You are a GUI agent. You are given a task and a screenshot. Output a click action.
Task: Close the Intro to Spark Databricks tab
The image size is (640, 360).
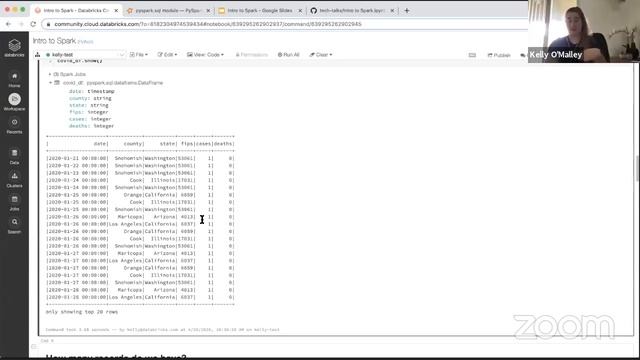pos(116,11)
